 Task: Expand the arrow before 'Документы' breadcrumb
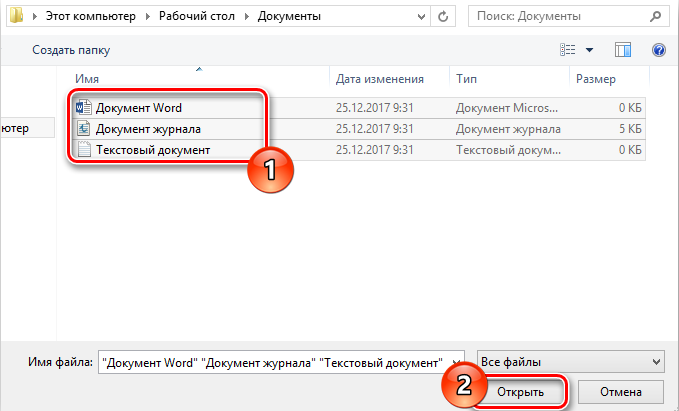click(x=246, y=16)
